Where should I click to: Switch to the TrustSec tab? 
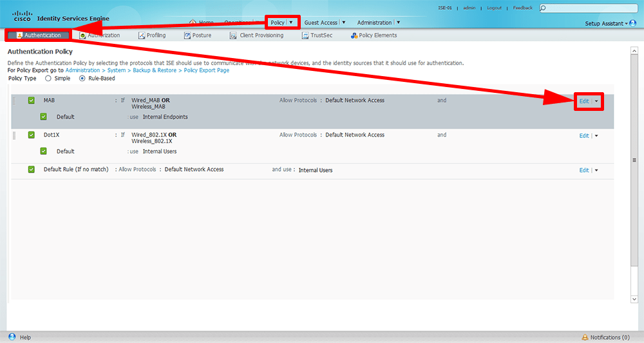(321, 35)
